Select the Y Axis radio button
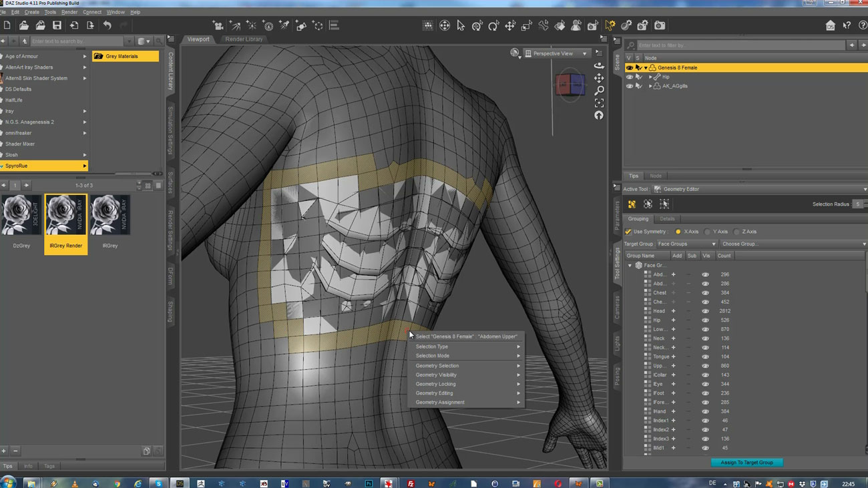 pos(707,232)
